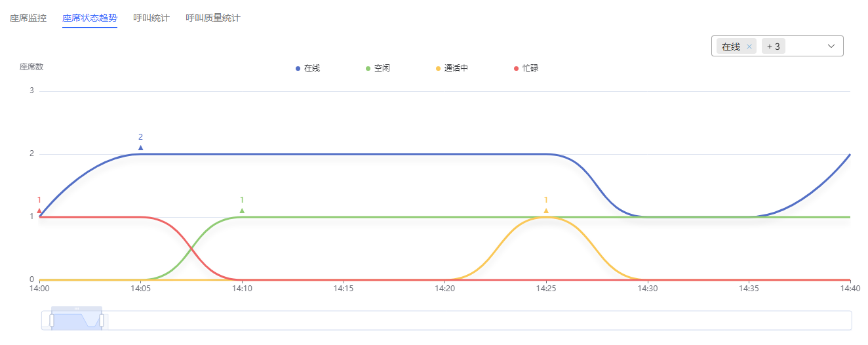The height and width of the screenshot is (345, 868).
Task: Click the blue peak marker labeled 2
Action: tap(140, 148)
